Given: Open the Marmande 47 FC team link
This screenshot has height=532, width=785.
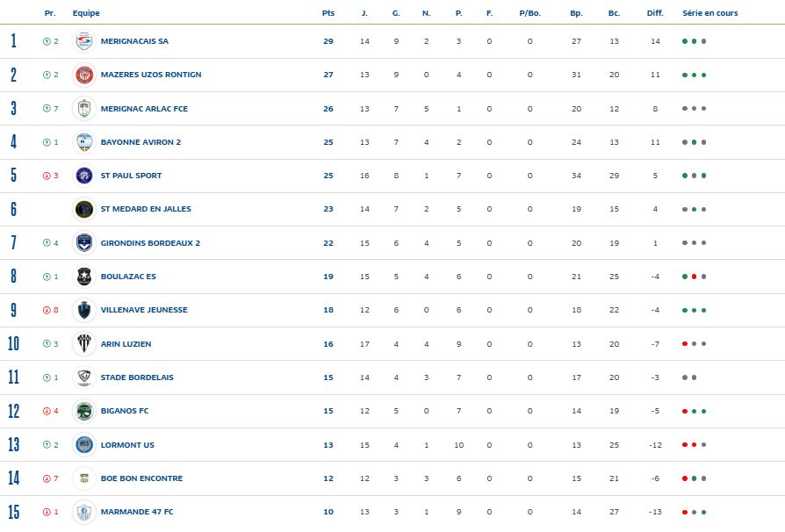Looking at the screenshot, I should point(137,512).
